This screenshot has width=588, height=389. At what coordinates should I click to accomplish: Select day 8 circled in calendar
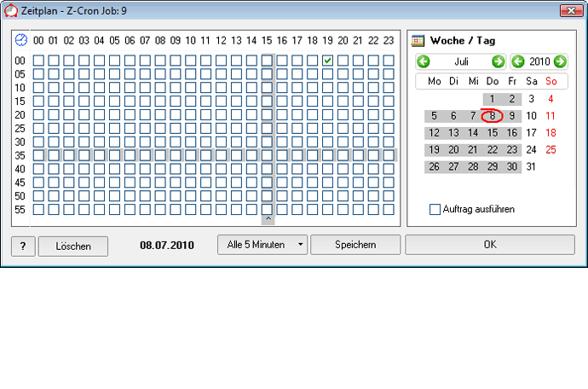(x=492, y=116)
